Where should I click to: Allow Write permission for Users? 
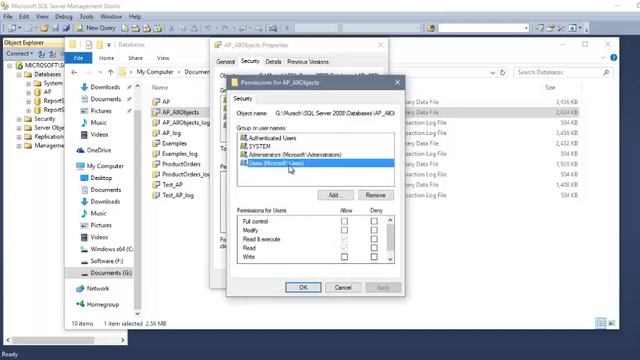point(344,257)
